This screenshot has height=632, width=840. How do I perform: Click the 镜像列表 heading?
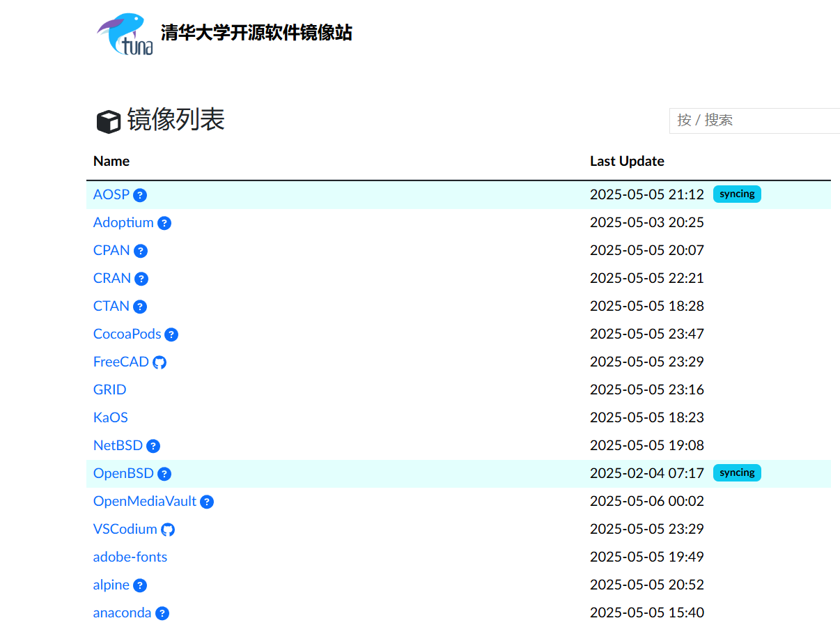176,120
